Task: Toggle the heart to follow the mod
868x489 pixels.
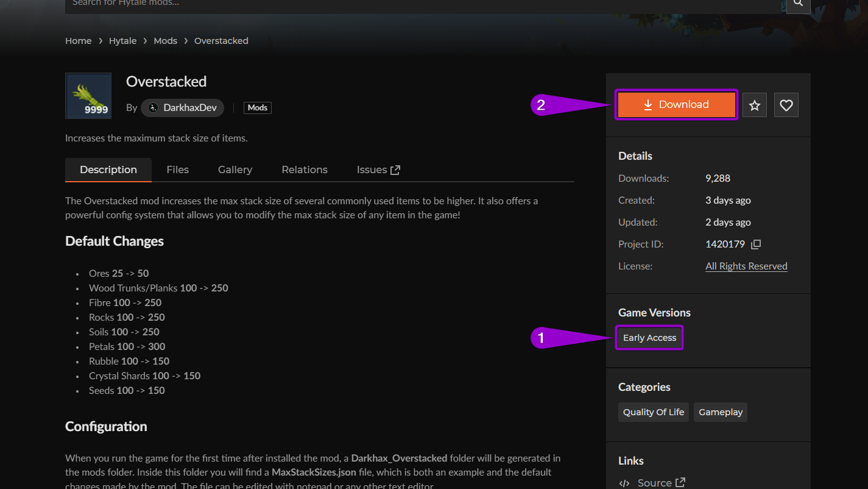Action: point(786,104)
